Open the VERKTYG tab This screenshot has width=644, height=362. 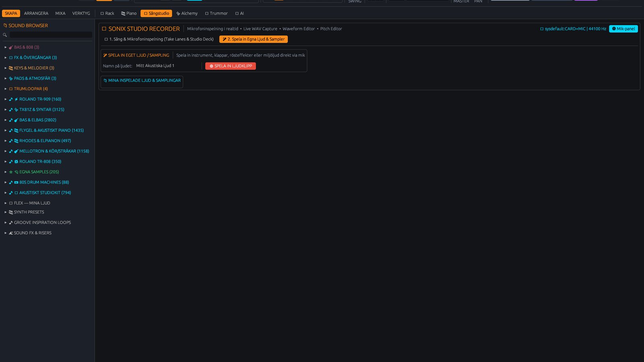pyautogui.click(x=81, y=13)
